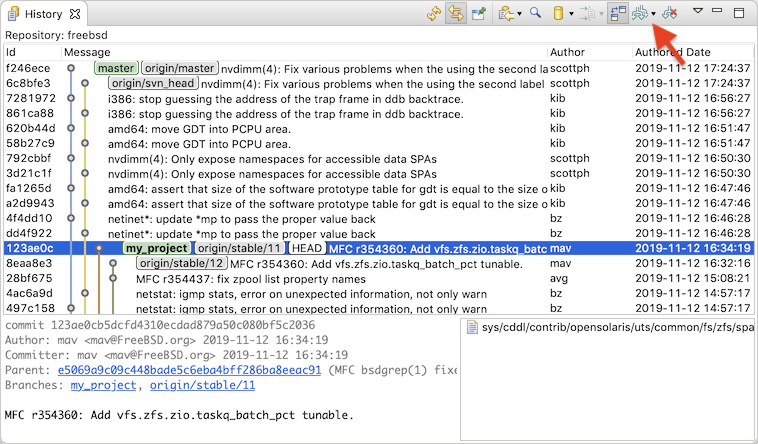
Task: Toggle Link with Editor and Selection
Action: [x=455, y=14]
